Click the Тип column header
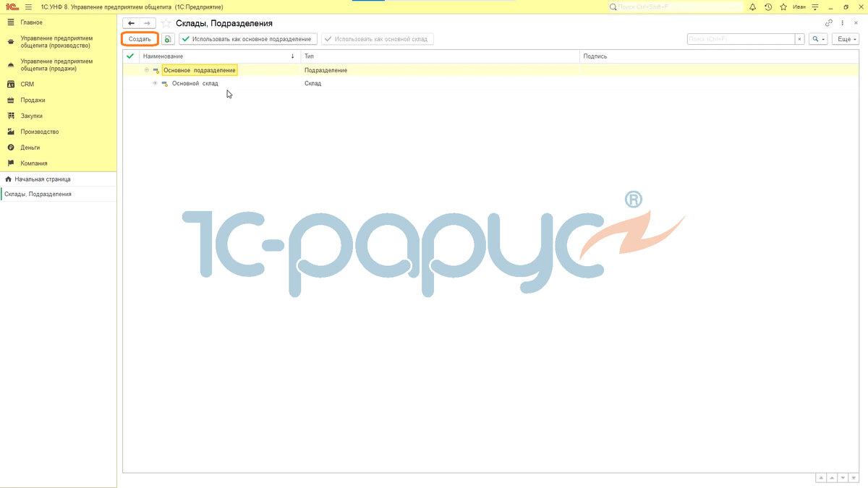Image resolution: width=868 pixels, height=488 pixels. [441, 56]
